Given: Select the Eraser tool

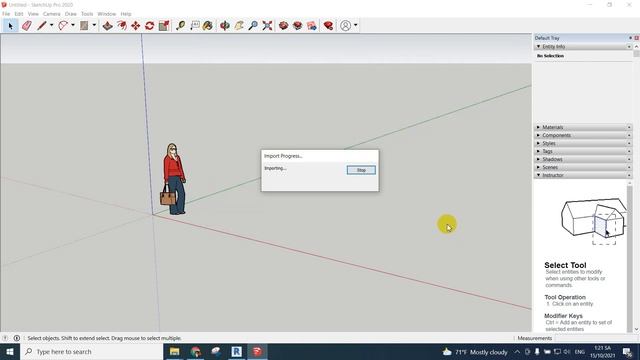Looking at the screenshot, I should 27,26.
